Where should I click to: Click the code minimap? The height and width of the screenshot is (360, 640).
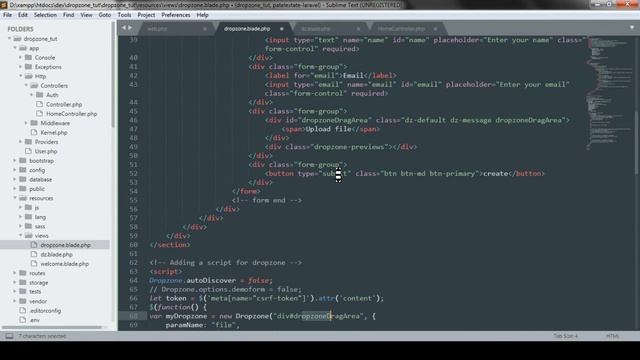click(x=609, y=94)
